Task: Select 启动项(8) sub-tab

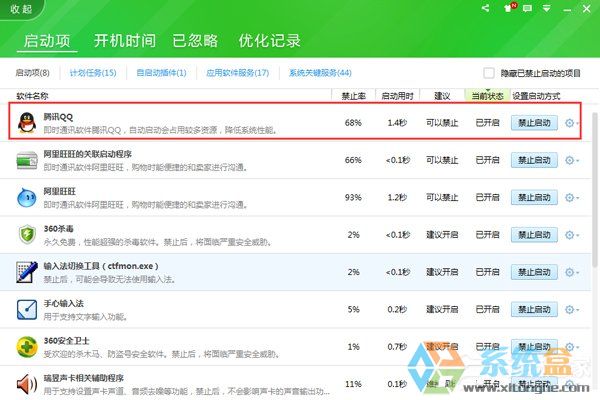Action: (x=33, y=73)
